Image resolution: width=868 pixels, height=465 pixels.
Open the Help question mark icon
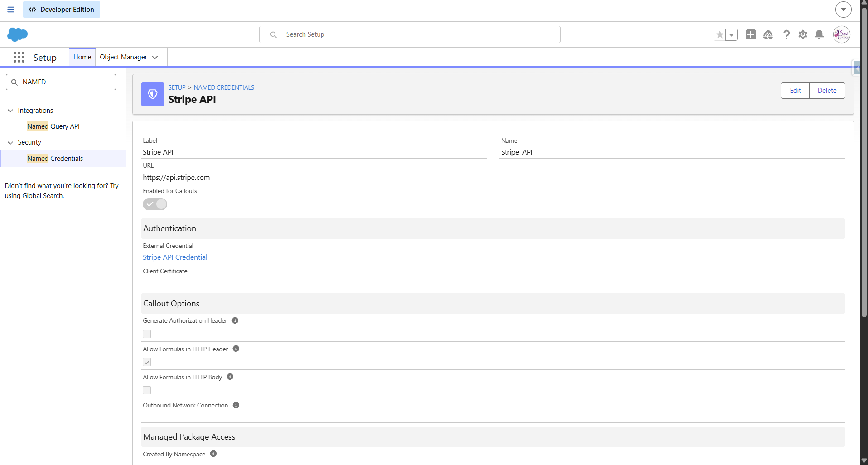[x=786, y=34]
